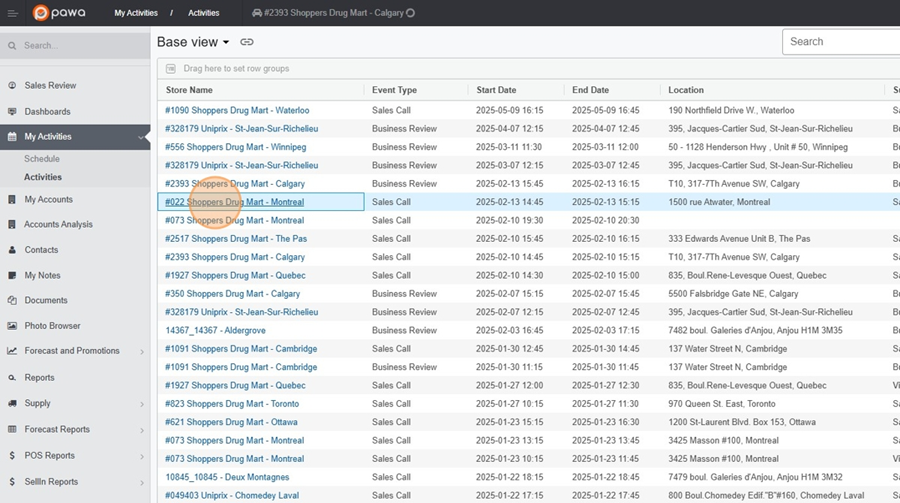
Task: Open 14367_14367 - Aldergrove link
Action: pyautogui.click(x=215, y=330)
